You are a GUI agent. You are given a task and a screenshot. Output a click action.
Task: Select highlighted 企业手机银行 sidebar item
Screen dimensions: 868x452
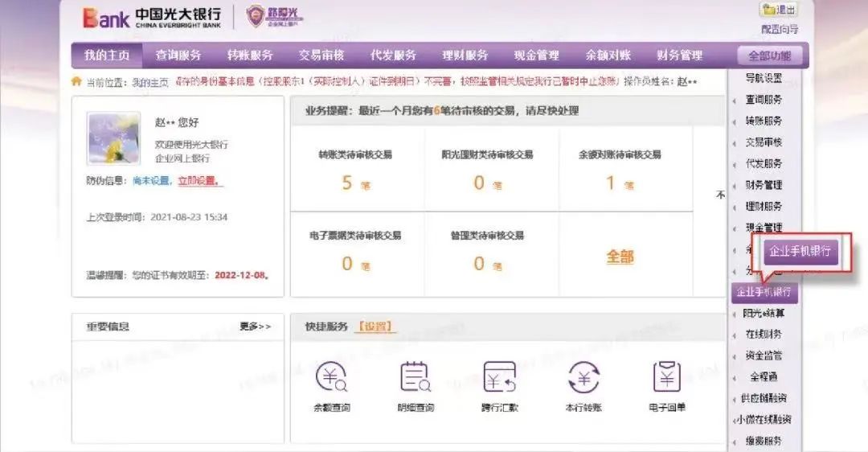pyautogui.click(x=764, y=292)
